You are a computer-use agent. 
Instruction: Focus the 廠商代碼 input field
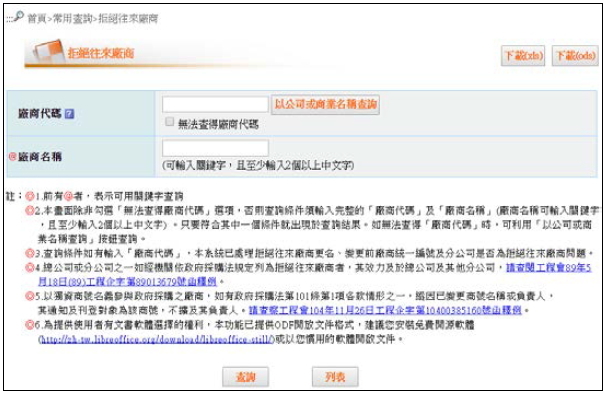click(x=215, y=104)
